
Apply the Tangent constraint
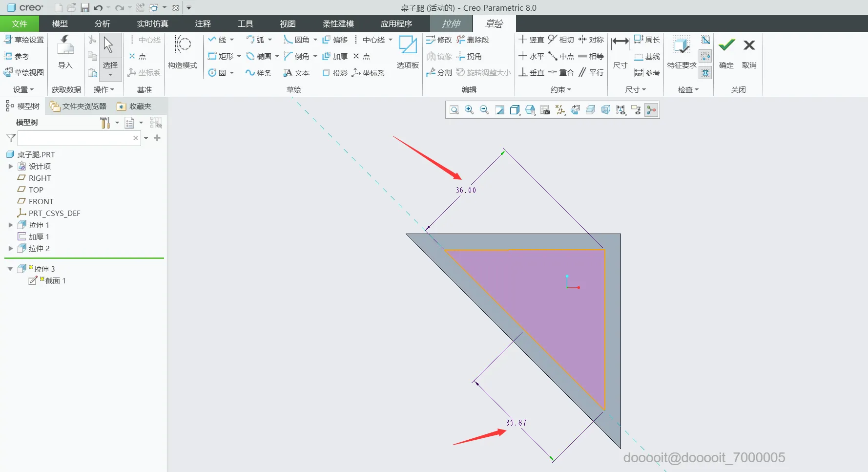point(561,40)
